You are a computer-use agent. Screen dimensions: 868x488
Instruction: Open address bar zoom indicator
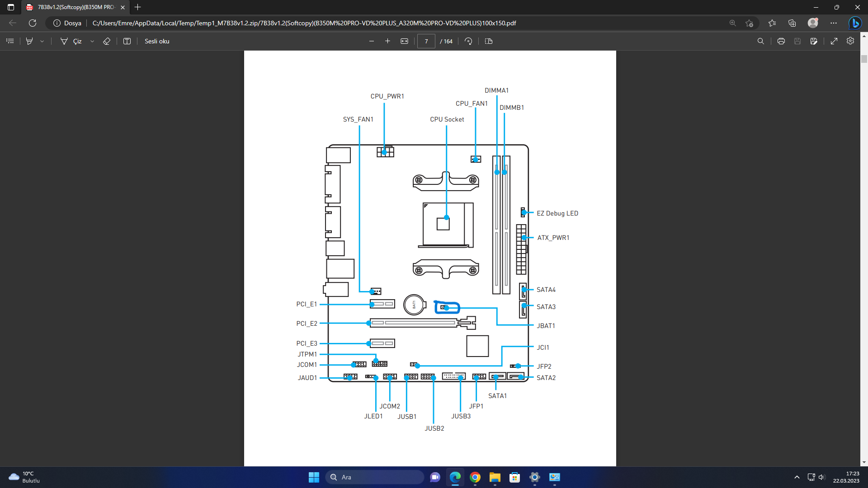pos(733,23)
